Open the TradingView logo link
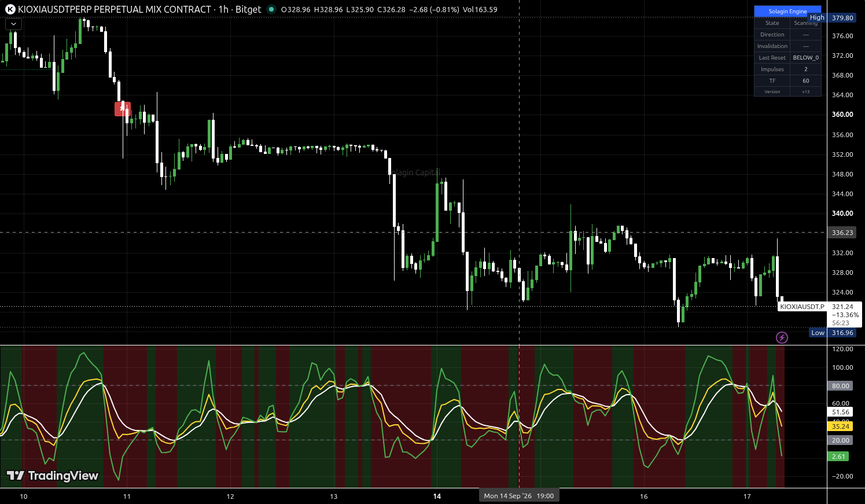Viewport: 865px width, 504px height. [x=53, y=476]
